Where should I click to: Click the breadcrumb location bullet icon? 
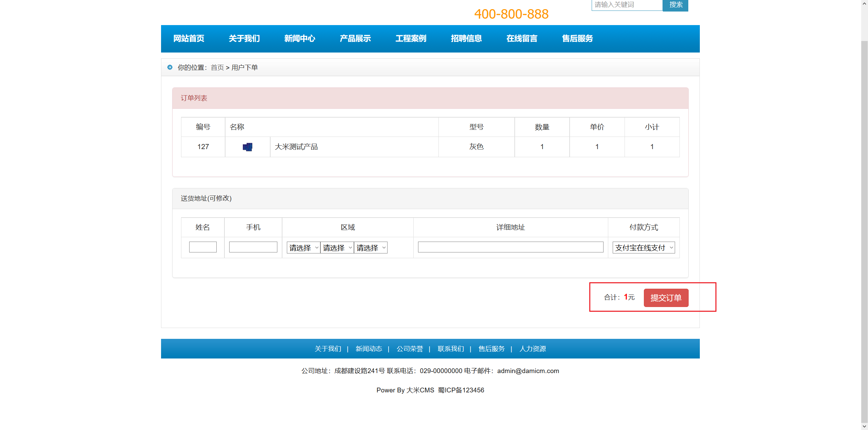tap(170, 67)
